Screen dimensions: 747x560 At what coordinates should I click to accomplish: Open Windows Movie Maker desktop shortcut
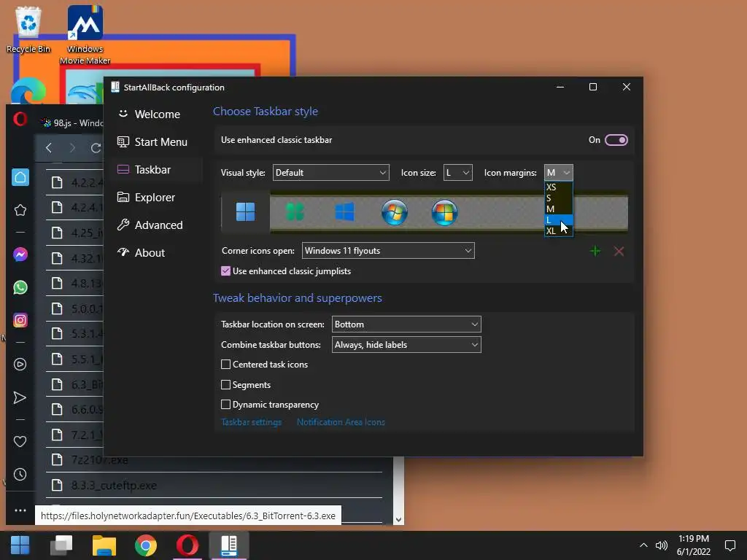point(85,35)
